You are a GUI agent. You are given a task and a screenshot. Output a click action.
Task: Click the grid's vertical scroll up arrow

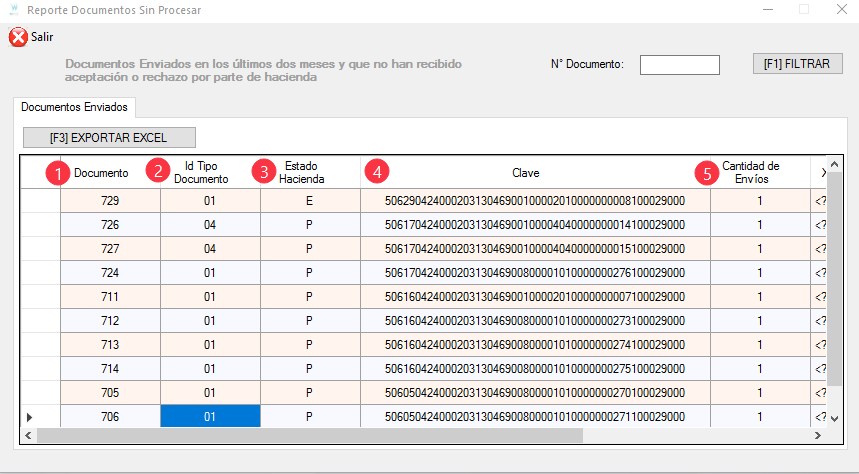click(834, 164)
